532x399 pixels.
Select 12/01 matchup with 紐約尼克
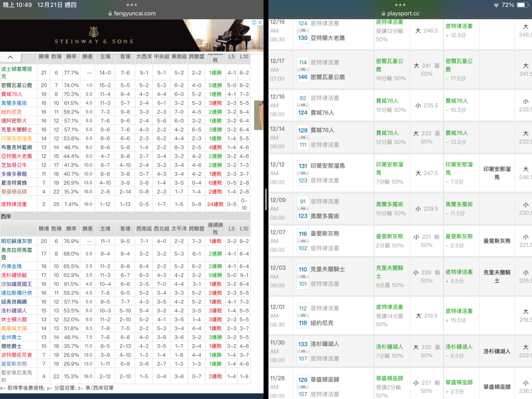333,316
